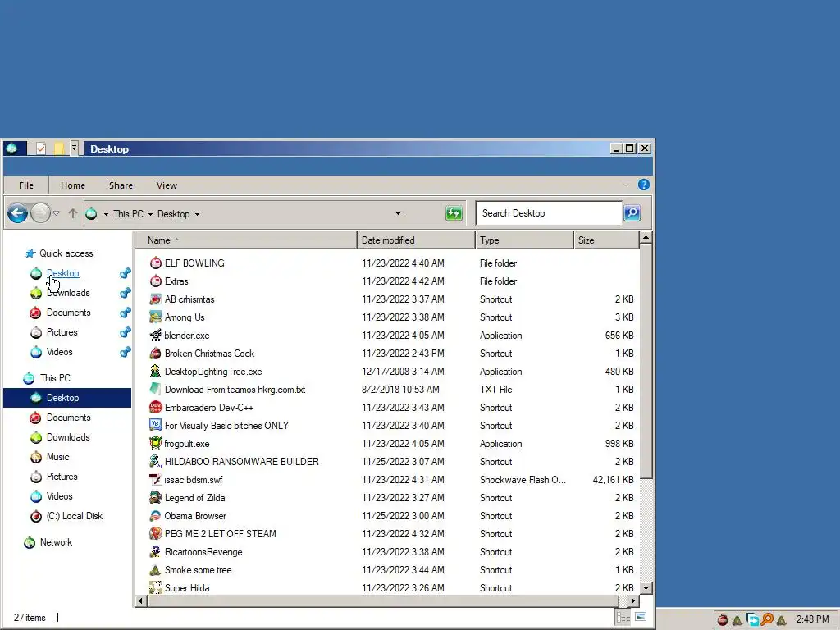Select Network in the navigation pane
Viewport: 840px width, 630px height.
coord(57,542)
